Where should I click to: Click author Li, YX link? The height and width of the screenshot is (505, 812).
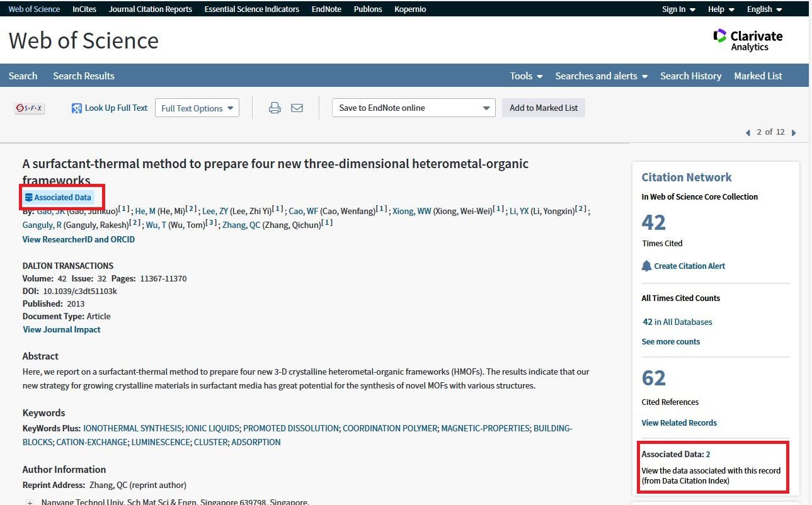pyautogui.click(x=519, y=211)
